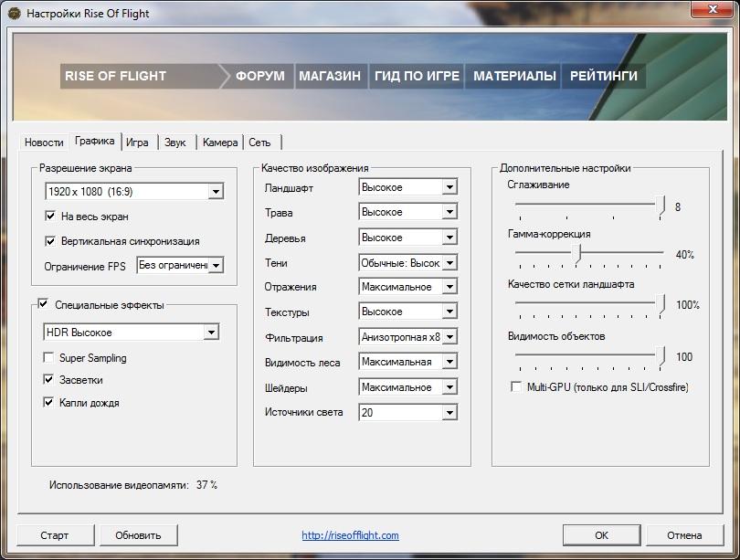Image resolution: width=740 pixels, height=560 pixels.
Task: Click Качество сетки ландшафта slider handle
Action: [661, 304]
